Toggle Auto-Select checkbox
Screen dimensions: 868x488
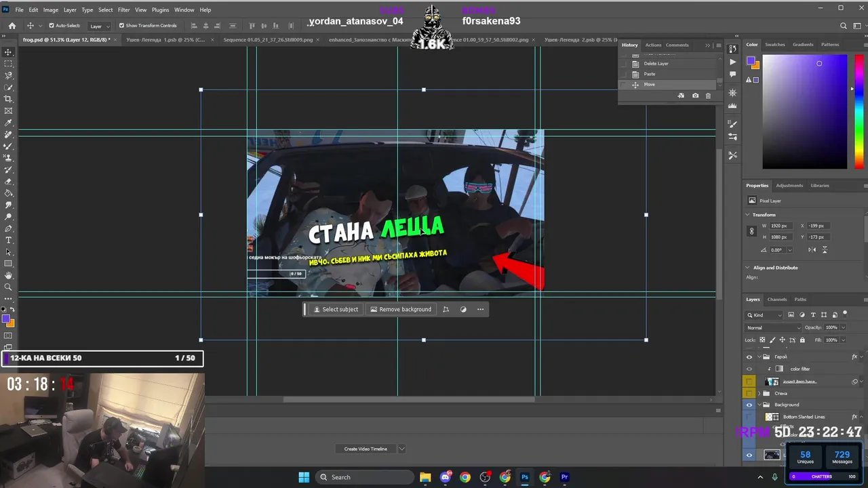coord(52,26)
